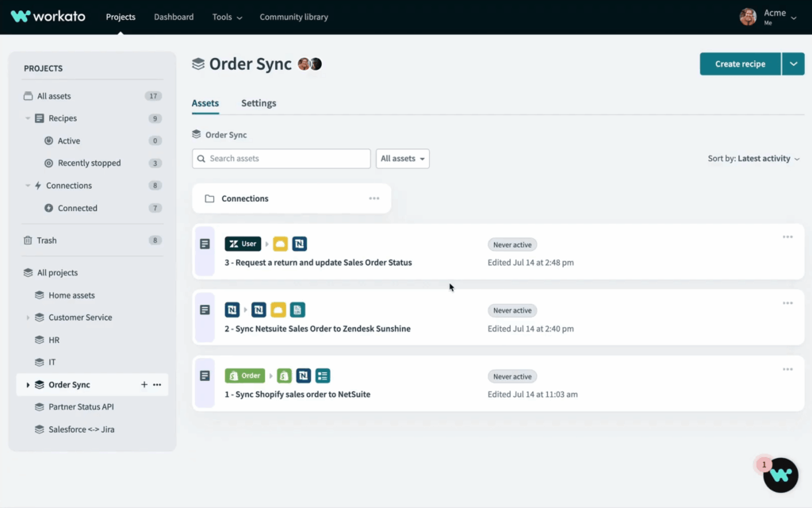This screenshot has height=508, width=812.
Task: Click recipe icon for Sync Shopify sales order
Action: 205,375
